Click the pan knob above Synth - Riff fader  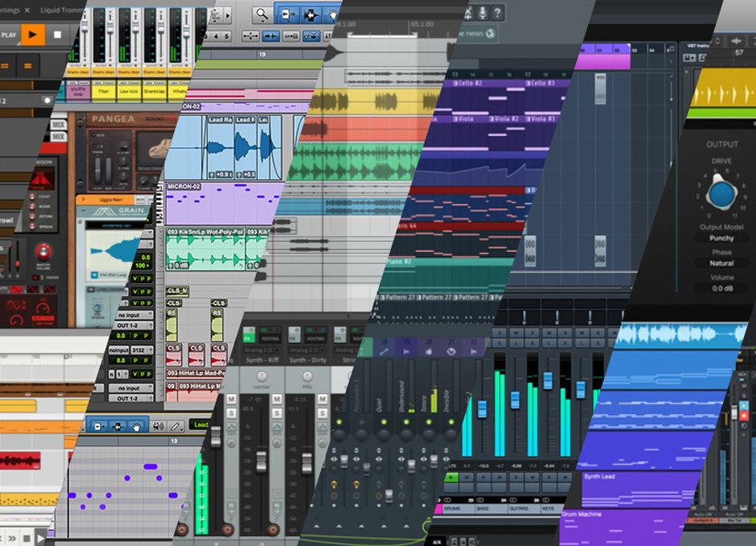(x=262, y=376)
